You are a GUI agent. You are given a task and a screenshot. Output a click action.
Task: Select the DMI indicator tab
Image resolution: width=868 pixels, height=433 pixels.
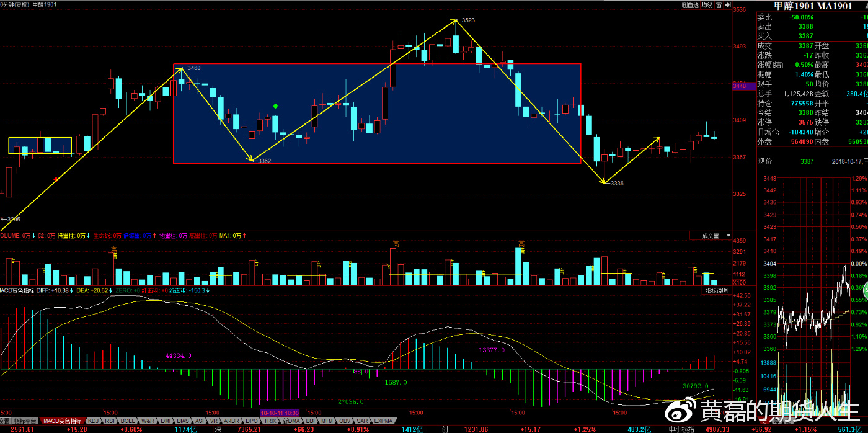pos(166,421)
